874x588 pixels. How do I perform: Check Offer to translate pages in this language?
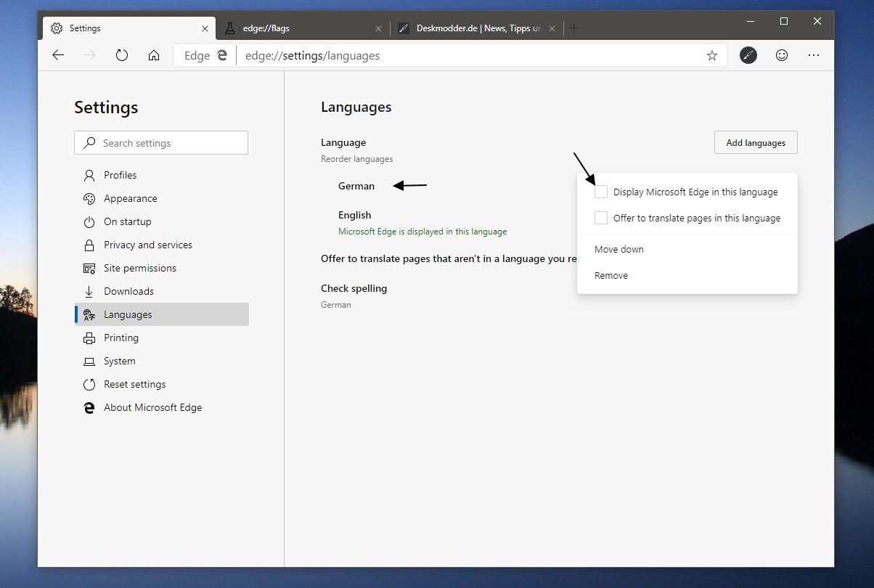coord(601,218)
